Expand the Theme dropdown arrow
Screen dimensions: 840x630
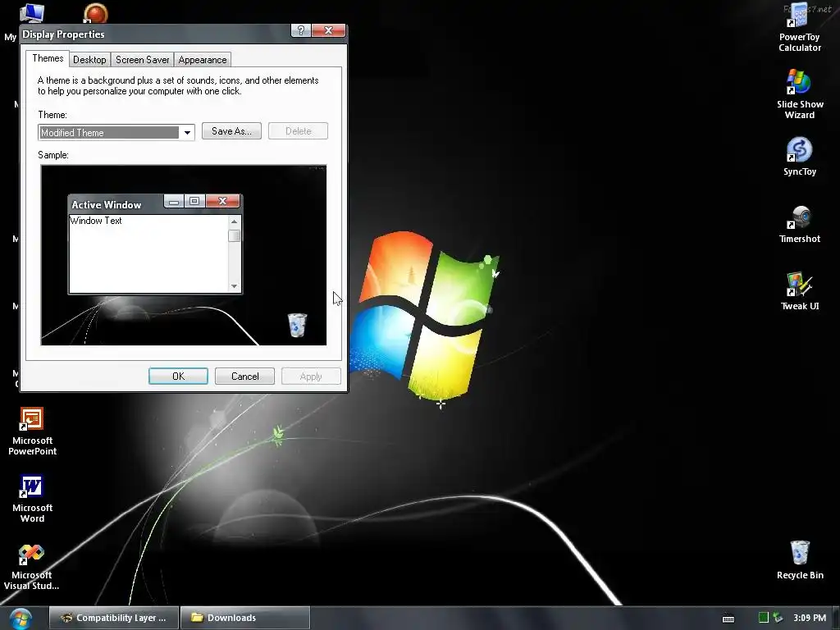187,132
